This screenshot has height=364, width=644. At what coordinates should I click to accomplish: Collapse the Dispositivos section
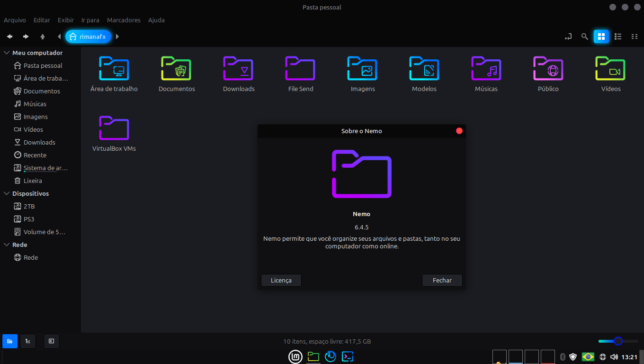coord(7,194)
